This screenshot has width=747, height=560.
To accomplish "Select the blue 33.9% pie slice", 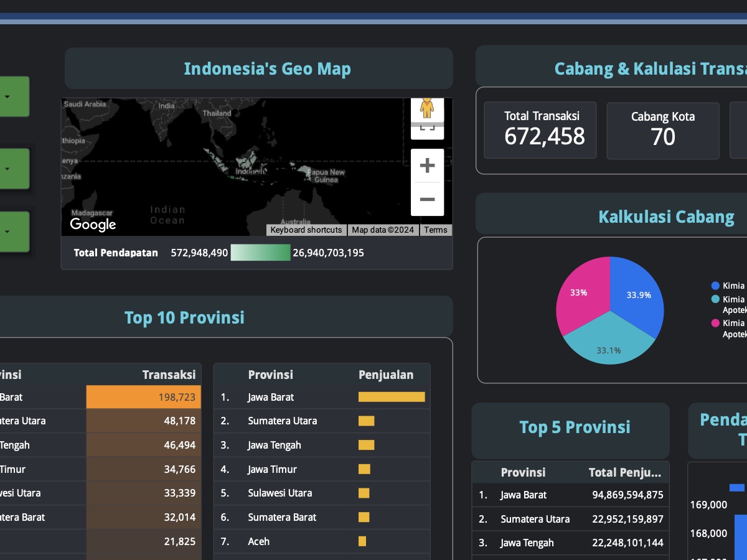I will (637, 294).
